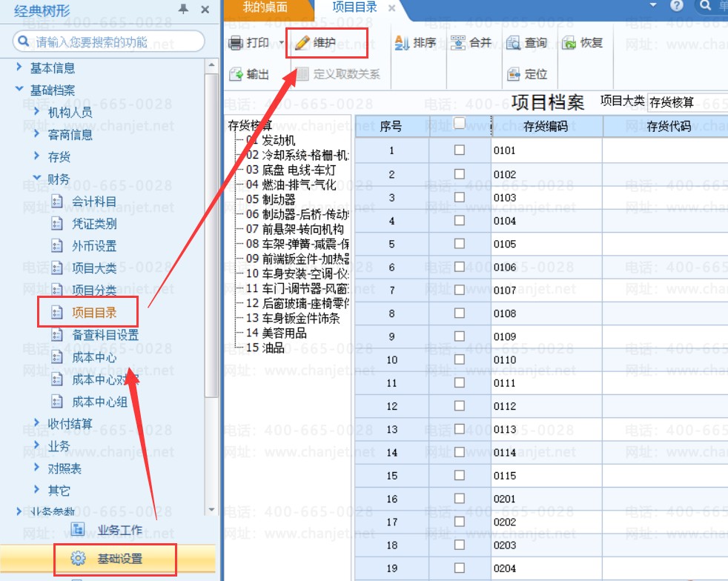728x581 pixels.
Task: Click the 备查科目设置 document icon
Action: click(x=56, y=334)
